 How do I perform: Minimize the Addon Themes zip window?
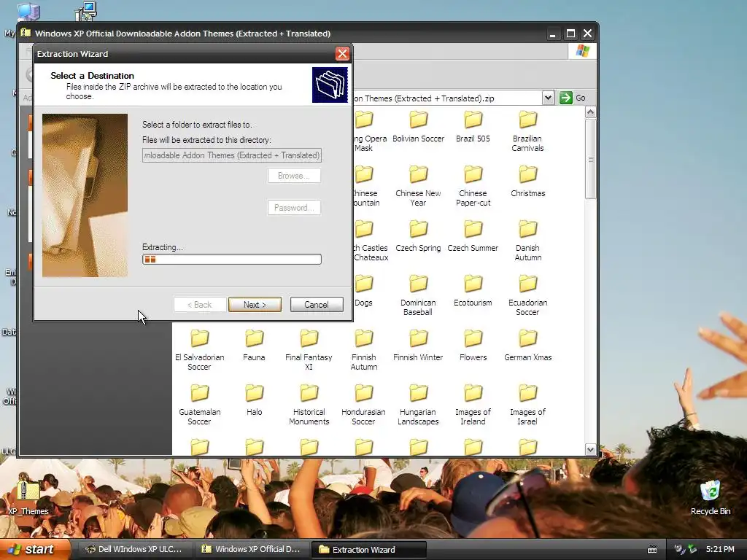coord(552,34)
